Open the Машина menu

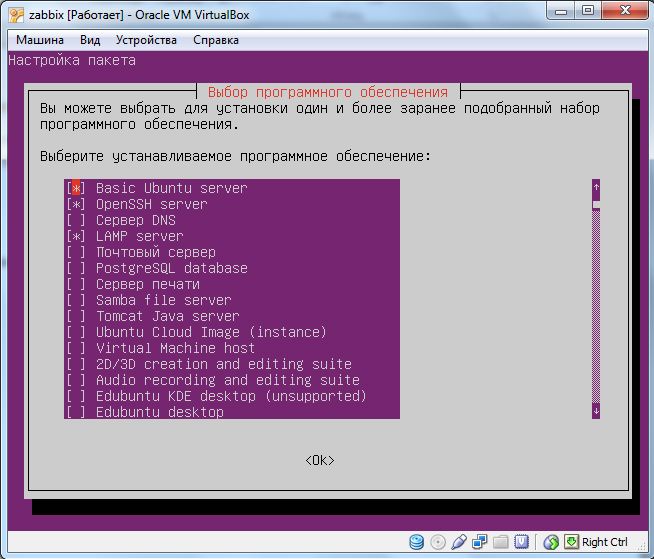coord(40,40)
